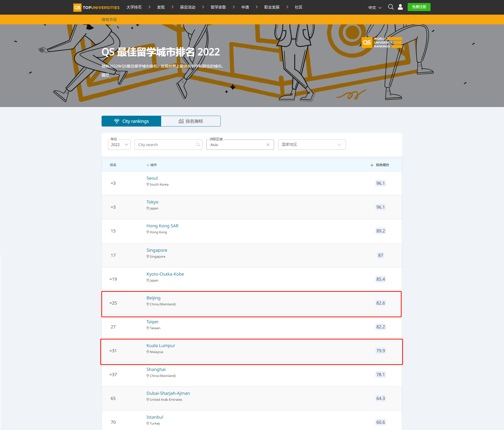This screenshot has height=430, width=504.
Task: Click the QS TopUniversities logo
Action: [96, 7]
